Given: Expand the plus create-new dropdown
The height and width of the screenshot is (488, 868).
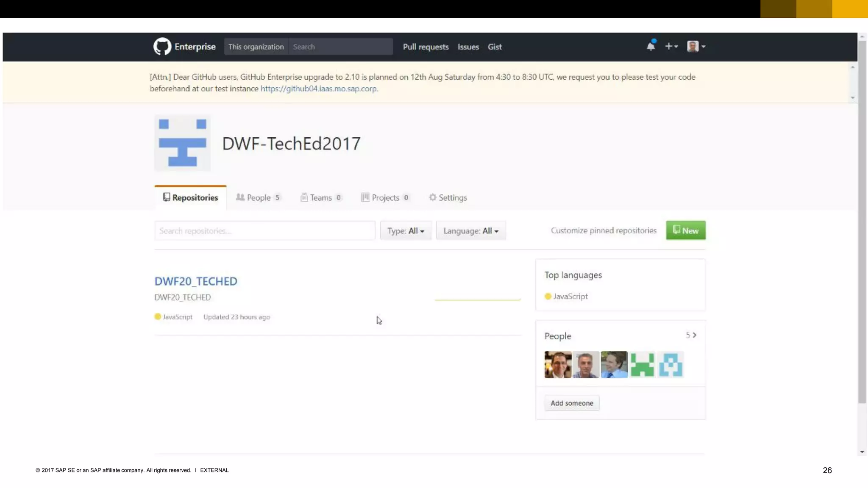Looking at the screenshot, I should coord(671,46).
